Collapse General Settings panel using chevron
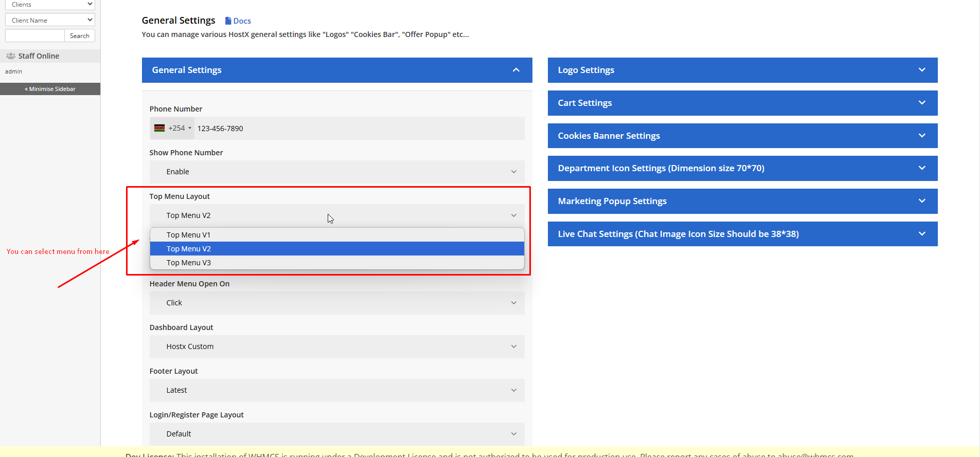This screenshot has height=457, width=980. pyautogui.click(x=516, y=70)
